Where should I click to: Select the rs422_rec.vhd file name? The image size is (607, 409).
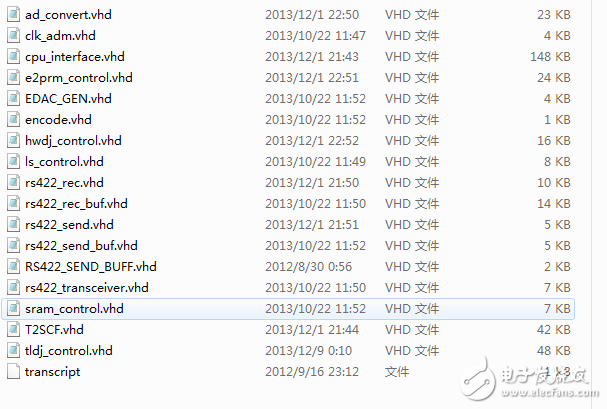[64, 183]
